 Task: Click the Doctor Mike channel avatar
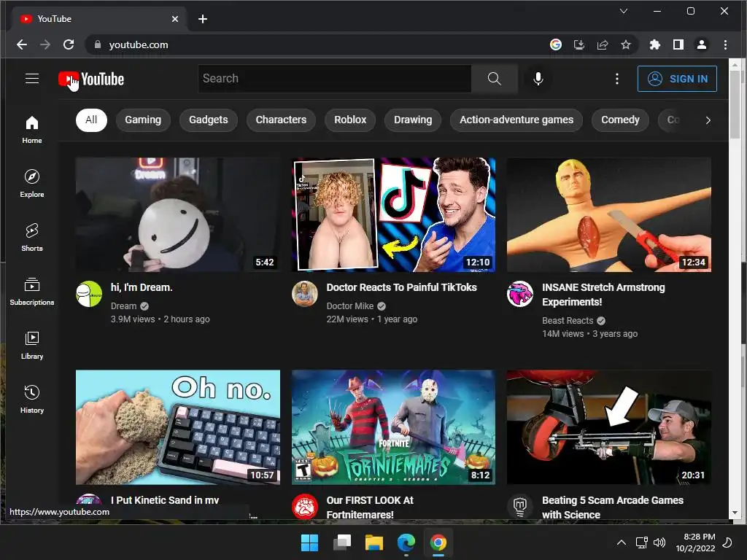coord(305,294)
